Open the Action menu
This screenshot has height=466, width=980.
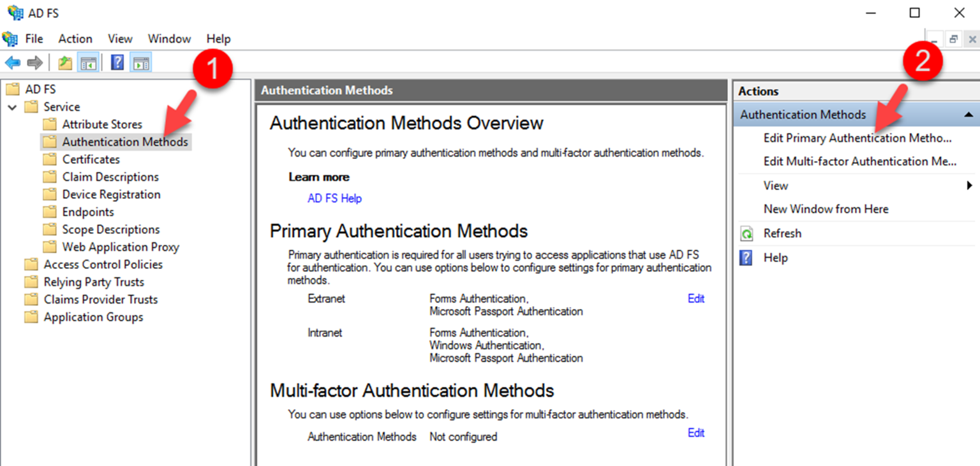[x=75, y=38]
